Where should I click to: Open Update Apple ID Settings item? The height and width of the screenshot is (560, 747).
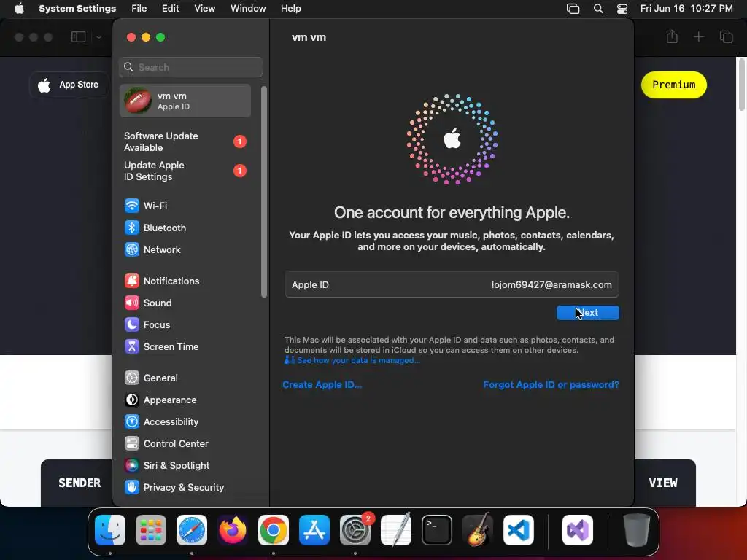coord(185,171)
